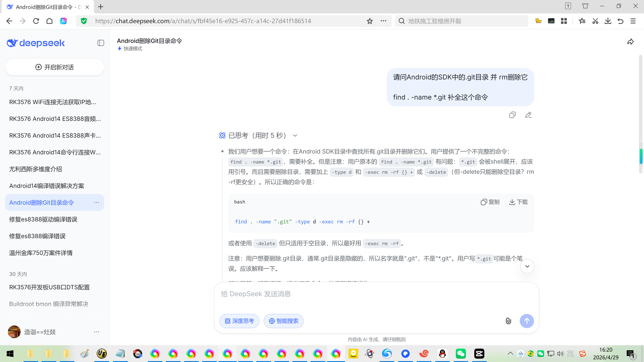Copy the bash code snippet
The width and height of the screenshot is (644, 362).
coord(490,202)
